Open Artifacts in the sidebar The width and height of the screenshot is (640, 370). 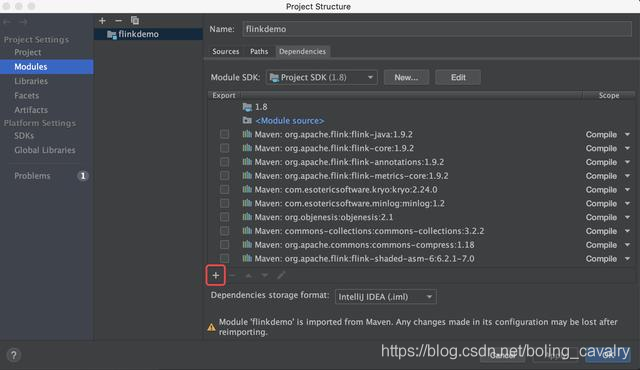click(x=31, y=110)
